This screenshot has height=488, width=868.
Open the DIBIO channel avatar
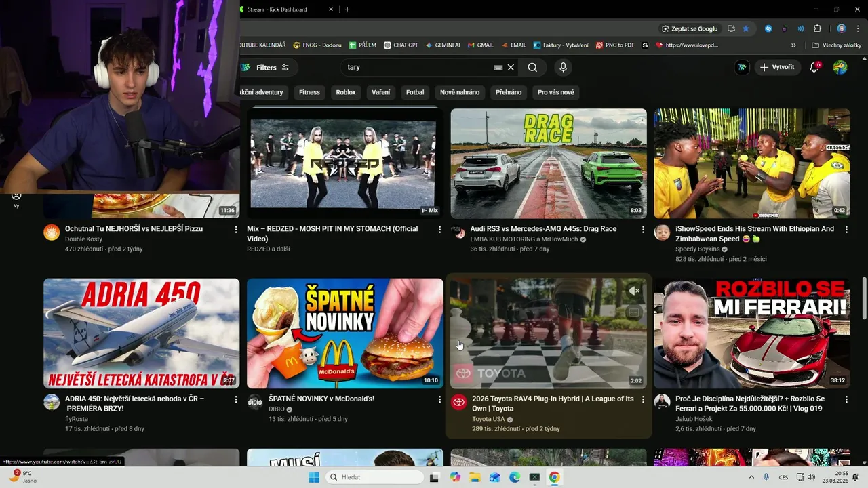(255, 402)
